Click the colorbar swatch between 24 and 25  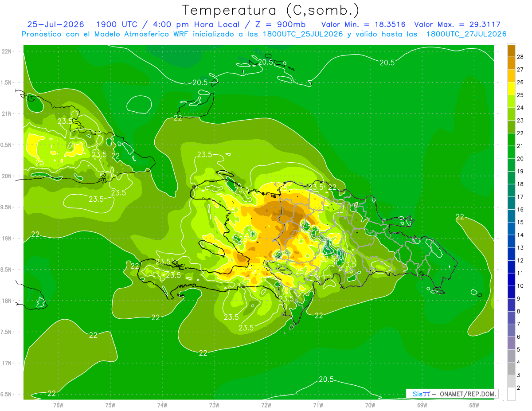point(511,102)
